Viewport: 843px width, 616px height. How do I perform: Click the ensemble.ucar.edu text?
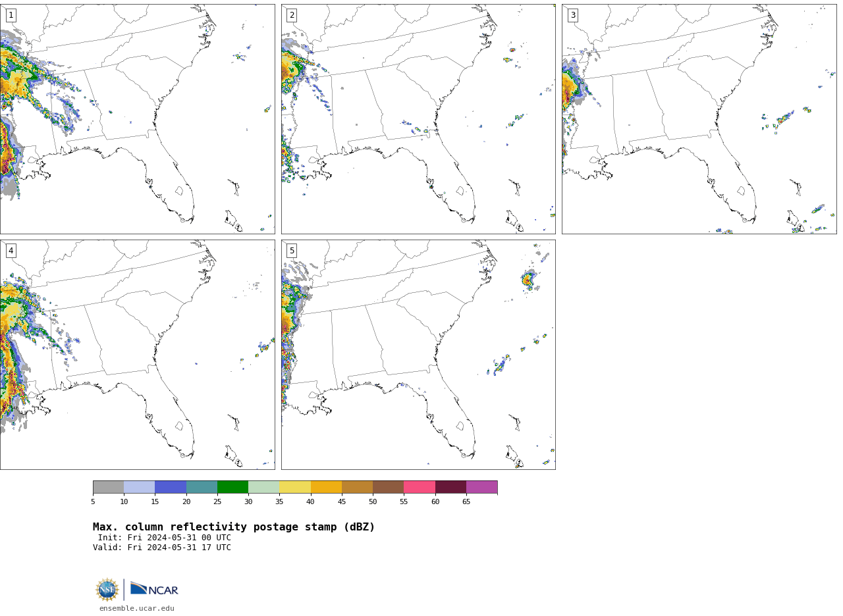tap(137, 608)
